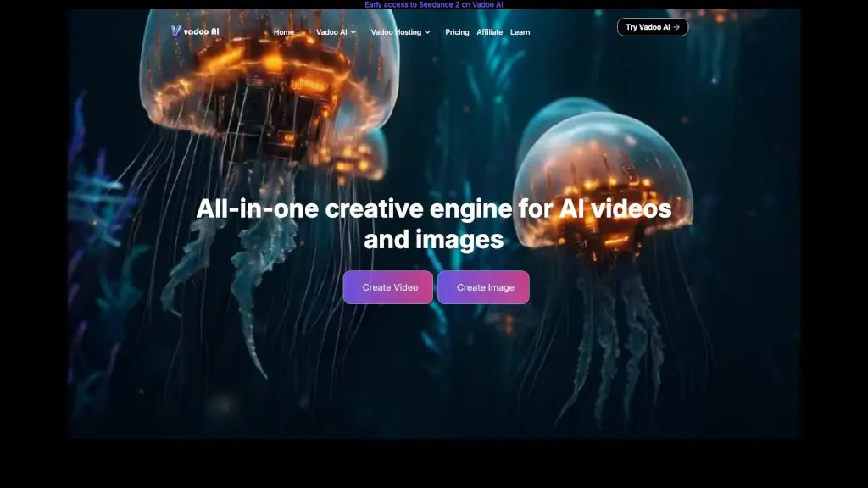Click the chevron next to Vadoo Hosting
The height and width of the screenshot is (488, 868).
point(427,32)
